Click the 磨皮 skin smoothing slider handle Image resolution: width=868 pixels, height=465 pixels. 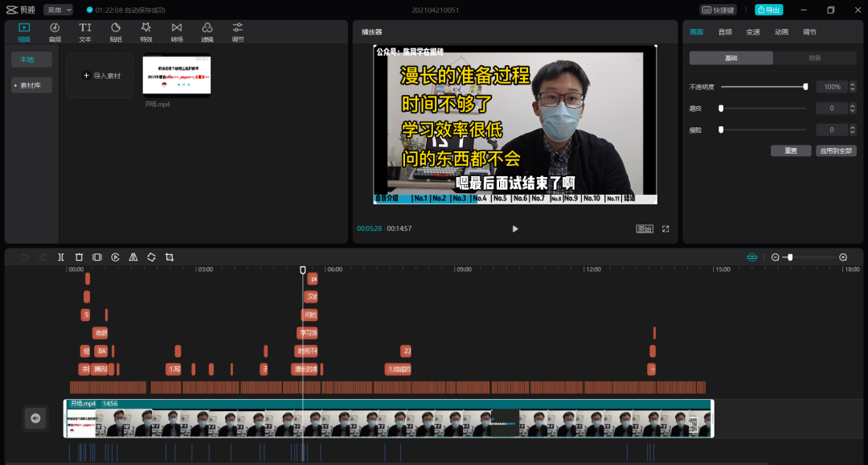click(721, 108)
